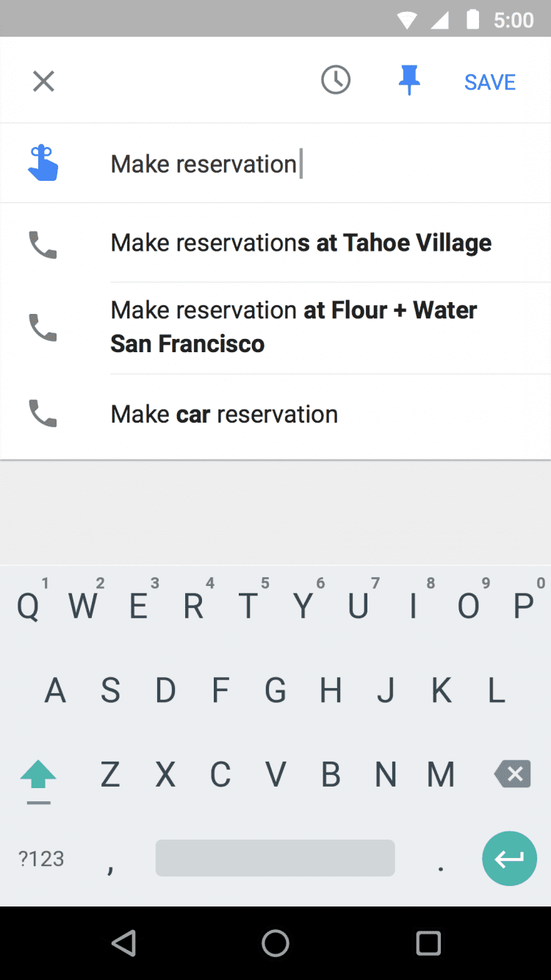
Task: Toggle the keyboard shift key
Action: tap(38, 774)
